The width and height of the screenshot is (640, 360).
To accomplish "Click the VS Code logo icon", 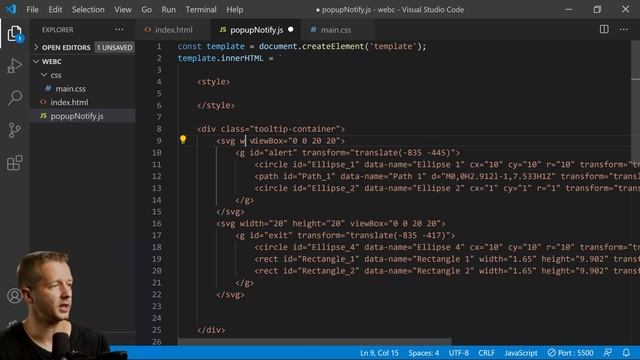I will pyautogui.click(x=11, y=9).
